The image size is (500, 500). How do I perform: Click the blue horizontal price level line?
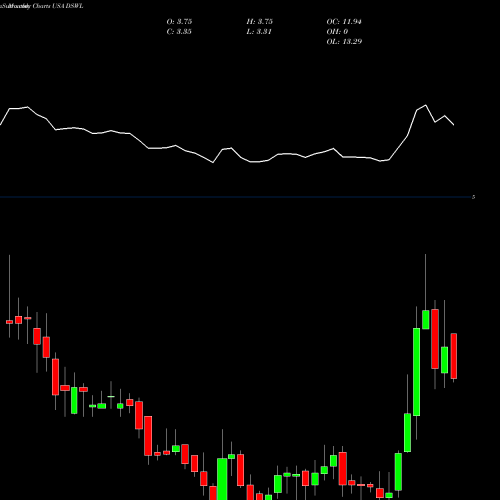(x=235, y=197)
